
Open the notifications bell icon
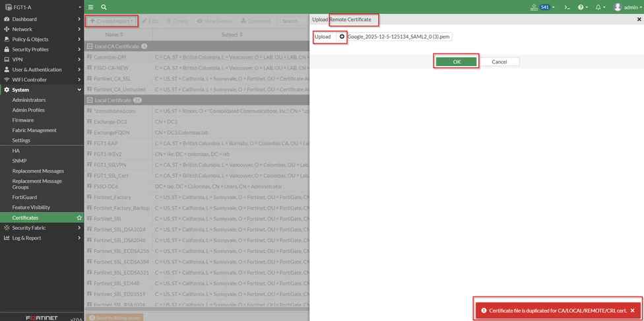(600, 7)
